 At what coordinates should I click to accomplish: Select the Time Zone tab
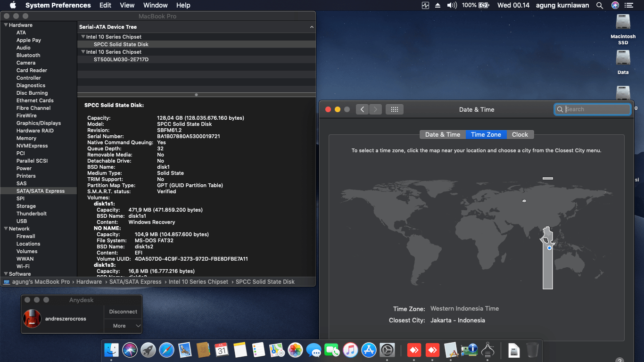[x=486, y=134]
